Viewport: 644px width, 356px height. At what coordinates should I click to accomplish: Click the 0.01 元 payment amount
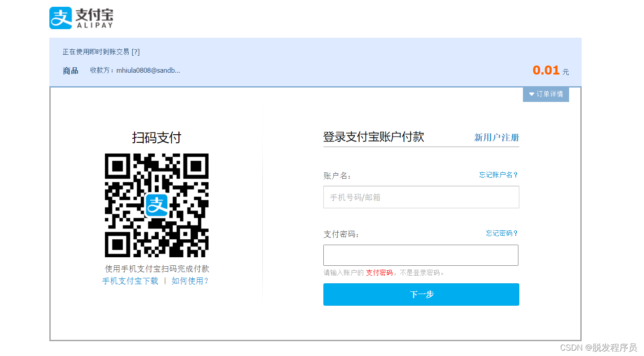pyautogui.click(x=550, y=70)
